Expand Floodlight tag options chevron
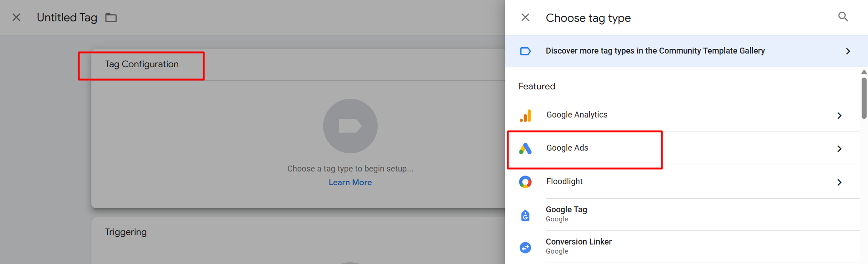The width and height of the screenshot is (868, 264). pos(839,182)
